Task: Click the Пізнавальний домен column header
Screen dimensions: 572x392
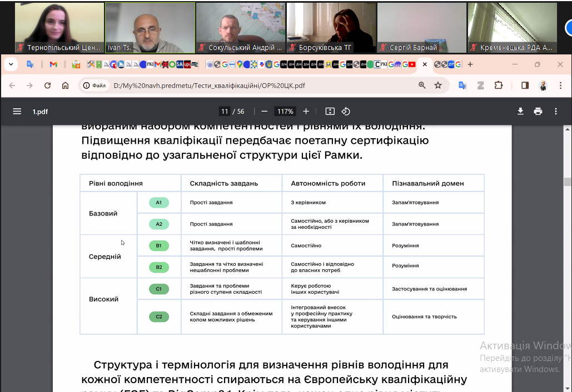Action: coord(434,183)
